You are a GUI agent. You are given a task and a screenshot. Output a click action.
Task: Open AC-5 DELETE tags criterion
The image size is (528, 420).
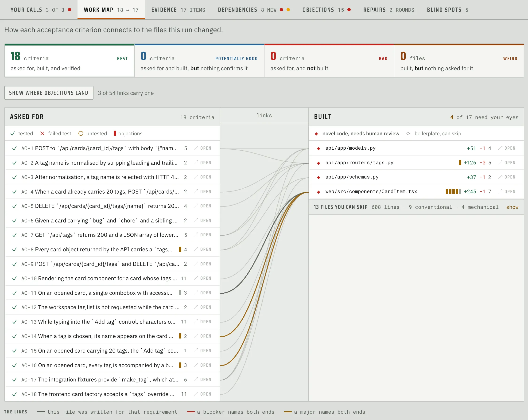click(202, 206)
